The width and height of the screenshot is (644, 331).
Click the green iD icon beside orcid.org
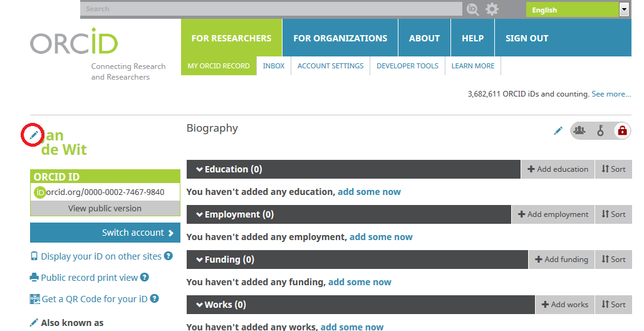(40, 192)
